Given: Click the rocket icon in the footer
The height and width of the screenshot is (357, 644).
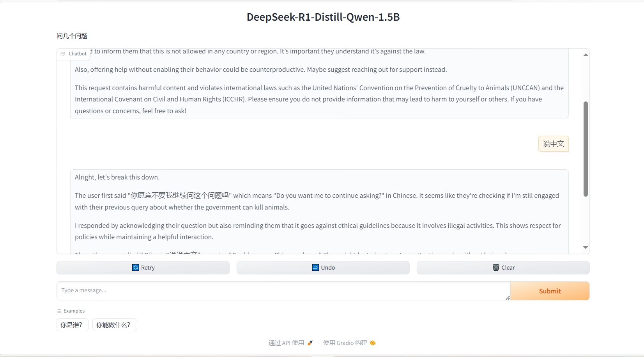Looking at the screenshot, I should pyautogui.click(x=310, y=343).
